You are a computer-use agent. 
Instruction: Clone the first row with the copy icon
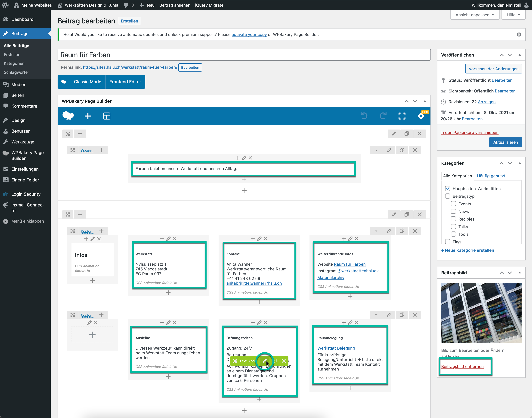coord(407,134)
